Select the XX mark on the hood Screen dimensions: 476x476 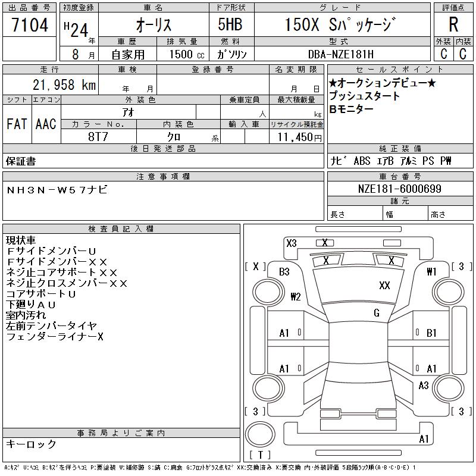384,286
